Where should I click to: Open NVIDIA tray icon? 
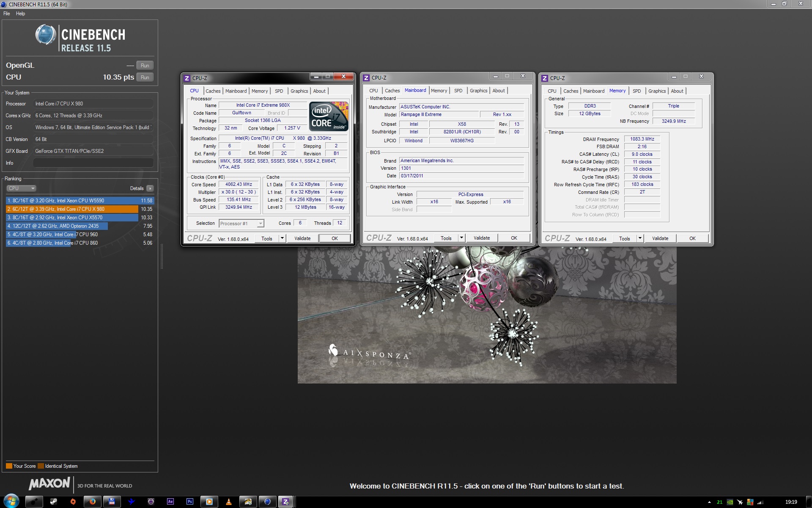coord(730,502)
